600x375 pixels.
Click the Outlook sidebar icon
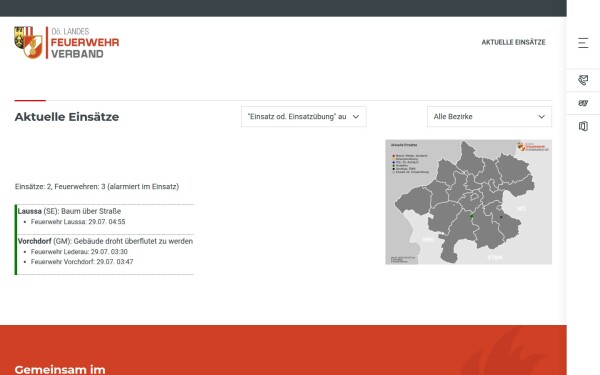point(583,126)
